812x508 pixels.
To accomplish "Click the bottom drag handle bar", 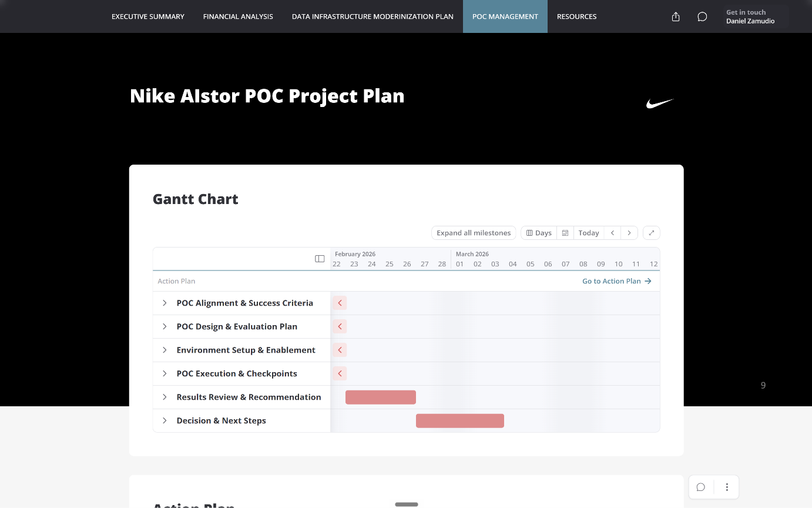I will (407, 504).
